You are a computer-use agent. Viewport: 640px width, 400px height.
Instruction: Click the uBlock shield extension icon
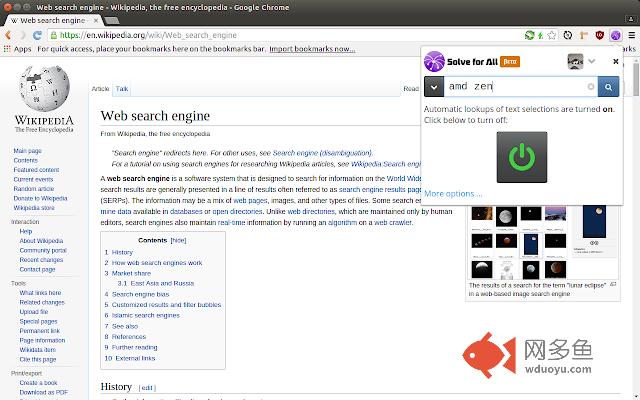(597, 34)
